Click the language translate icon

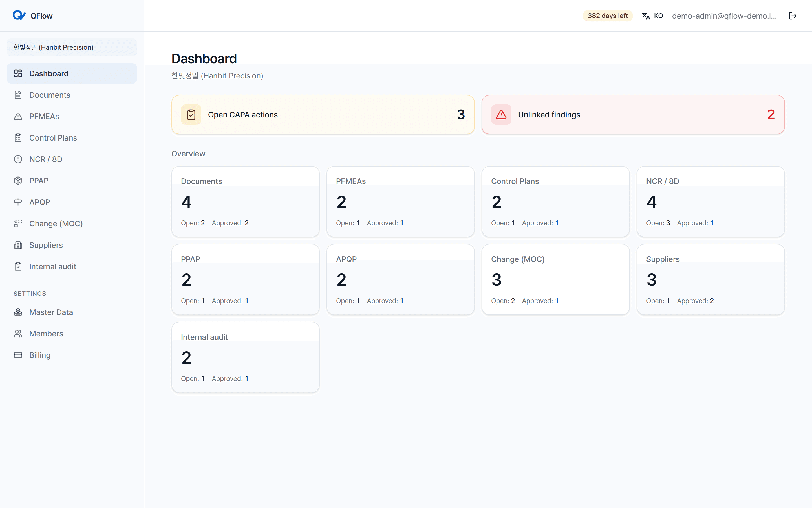tap(646, 16)
